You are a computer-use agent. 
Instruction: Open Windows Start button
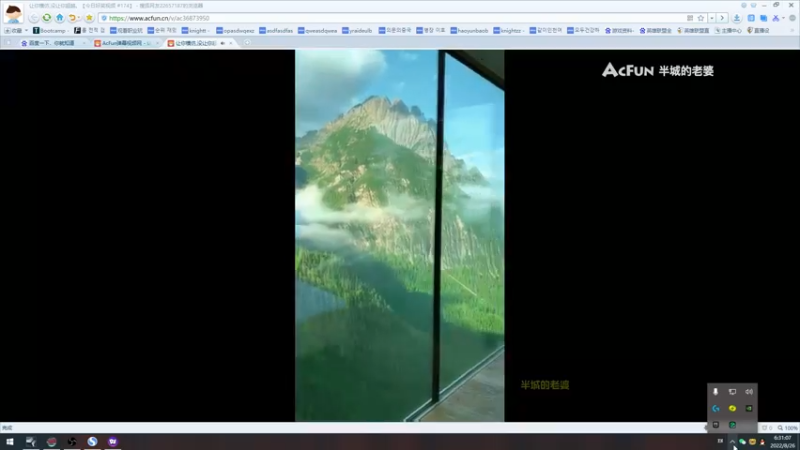click(x=10, y=442)
